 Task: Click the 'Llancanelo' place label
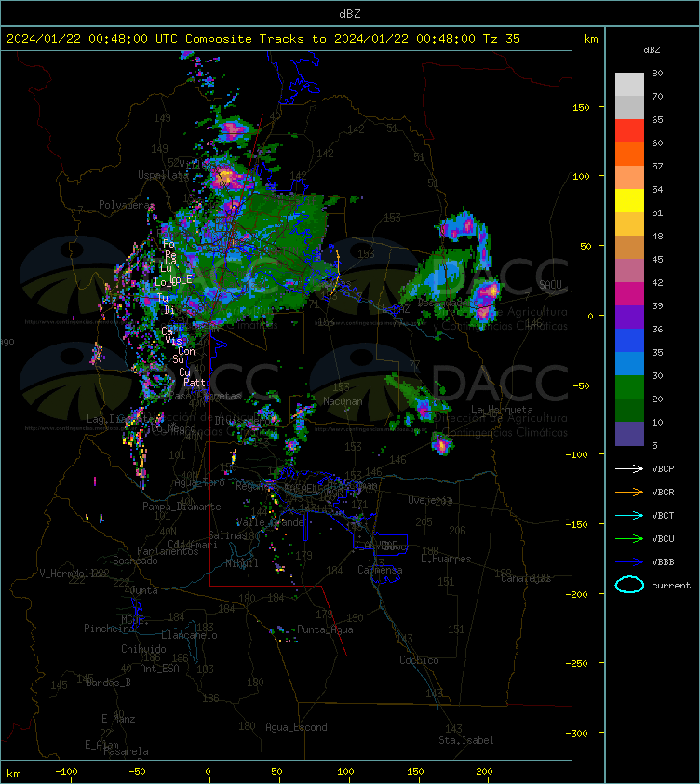pos(189,635)
